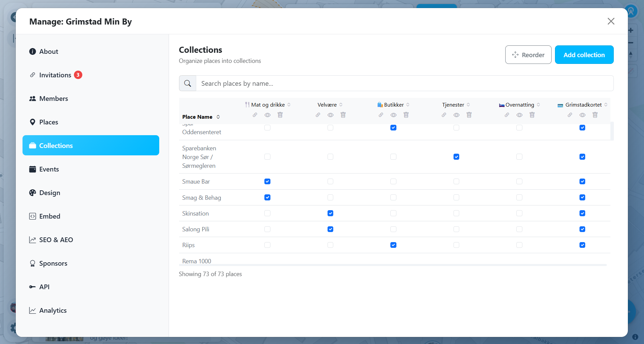Check Smaue Bar in Overnatting column
Screen dimensions: 644x344
pyautogui.click(x=519, y=182)
